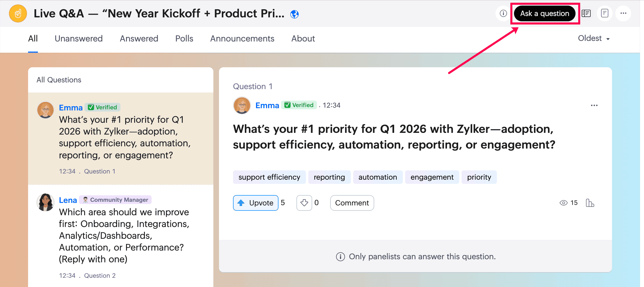
Task: Click the globe public visibility icon
Action: pos(294,14)
